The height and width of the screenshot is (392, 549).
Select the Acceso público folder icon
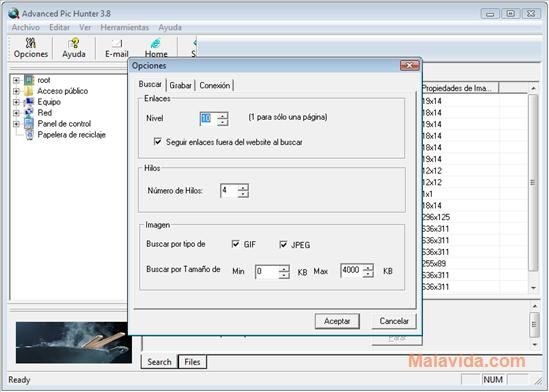point(29,91)
